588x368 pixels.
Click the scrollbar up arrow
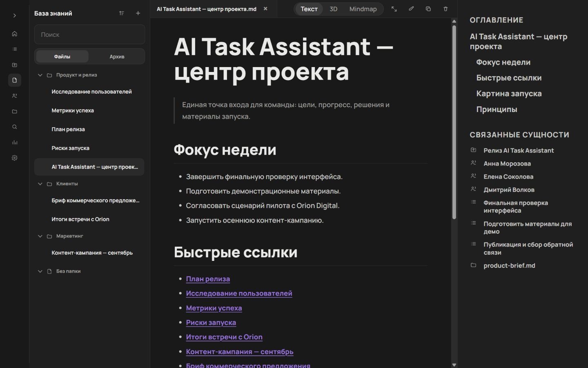454,21
